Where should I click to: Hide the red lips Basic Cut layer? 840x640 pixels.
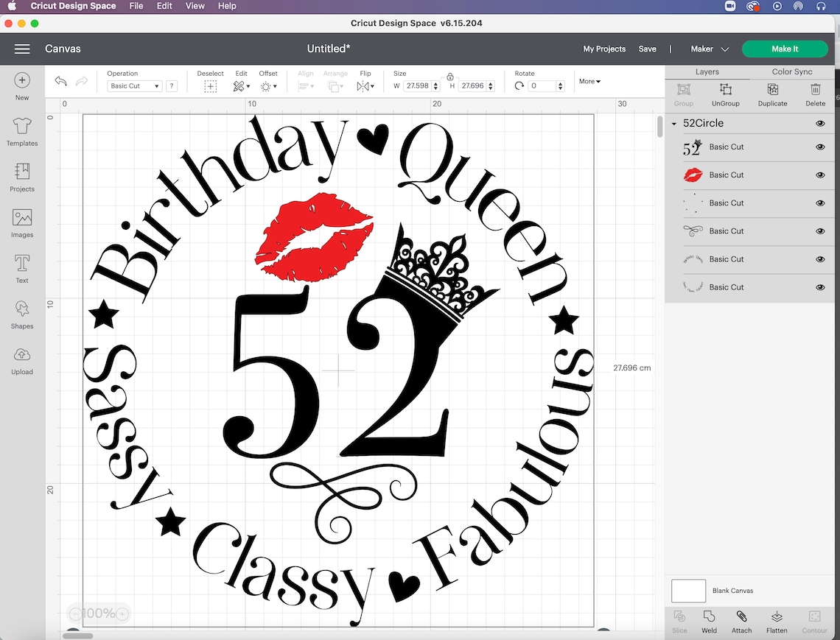click(820, 175)
